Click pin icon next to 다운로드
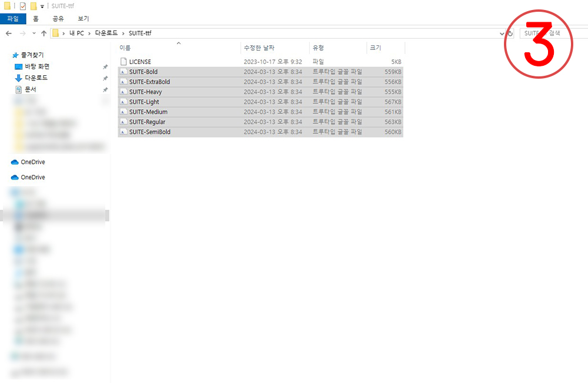588x383 pixels. (105, 78)
